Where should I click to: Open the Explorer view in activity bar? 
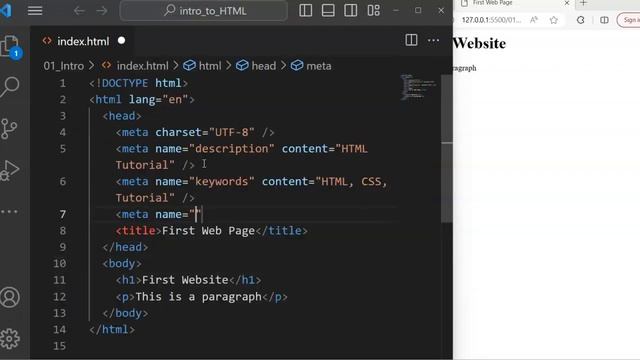pos(10,46)
